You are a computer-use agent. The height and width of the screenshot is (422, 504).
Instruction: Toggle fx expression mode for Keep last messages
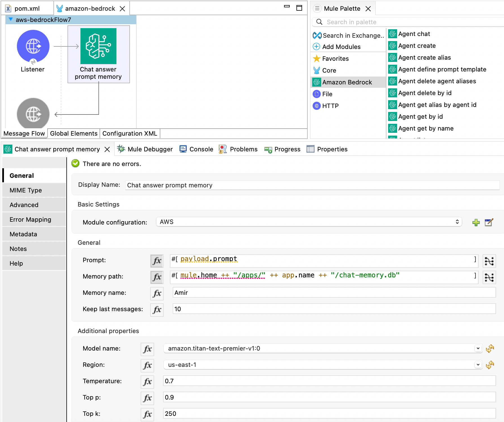pos(157,310)
